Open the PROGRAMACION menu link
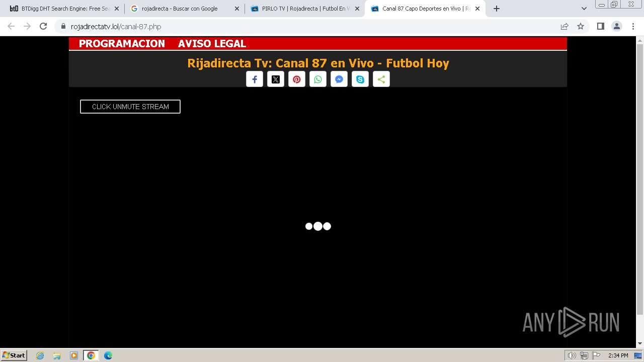This screenshot has height=362, width=644. pos(122,44)
